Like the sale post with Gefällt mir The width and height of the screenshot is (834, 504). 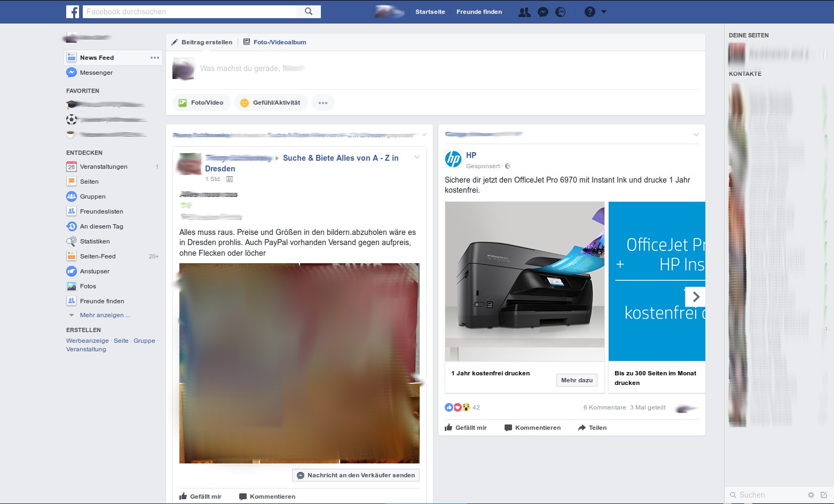pyautogui.click(x=200, y=497)
